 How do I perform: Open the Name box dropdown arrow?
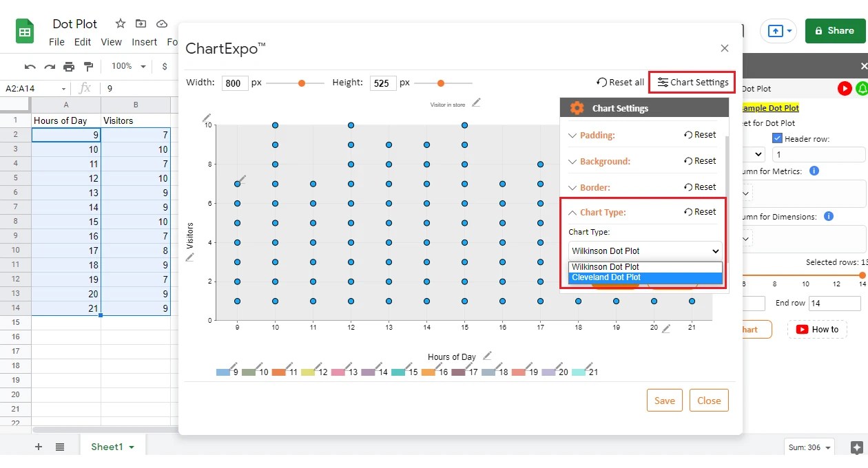point(64,88)
